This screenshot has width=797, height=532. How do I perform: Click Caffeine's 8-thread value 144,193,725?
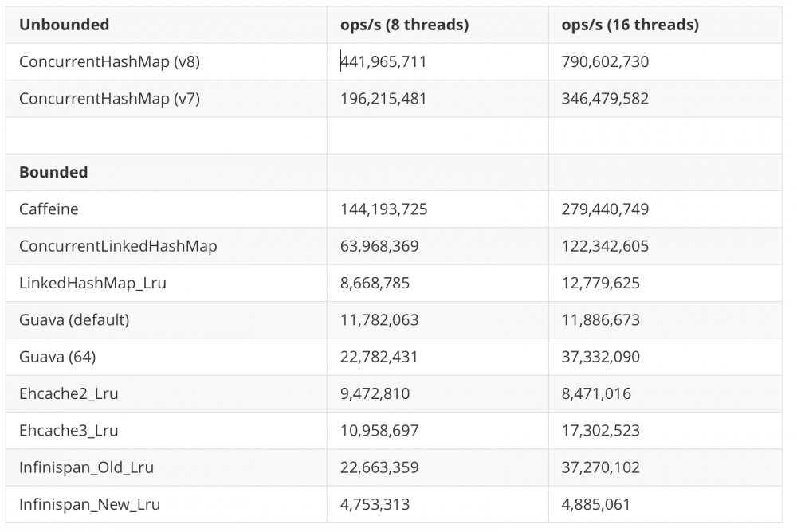(x=383, y=209)
